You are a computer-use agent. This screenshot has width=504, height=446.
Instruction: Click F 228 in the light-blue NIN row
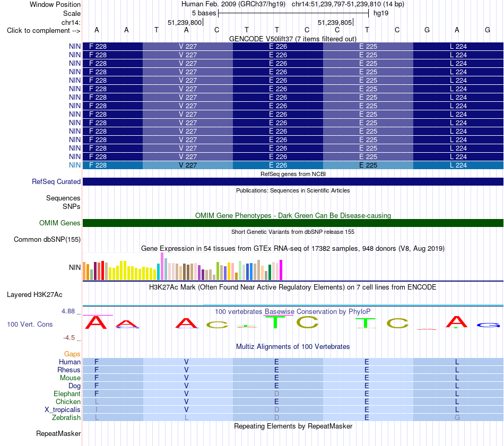tap(98, 165)
